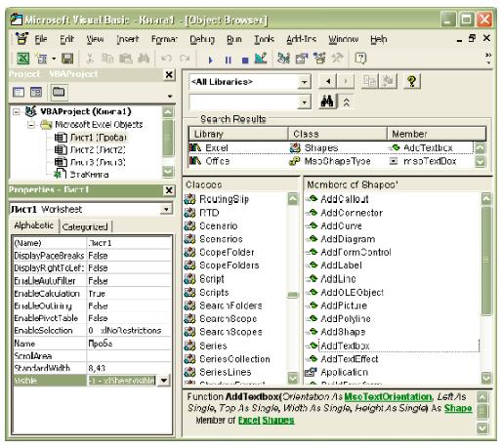
Task: Click the Reset stop icon
Action: pyautogui.click(x=245, y=60)
